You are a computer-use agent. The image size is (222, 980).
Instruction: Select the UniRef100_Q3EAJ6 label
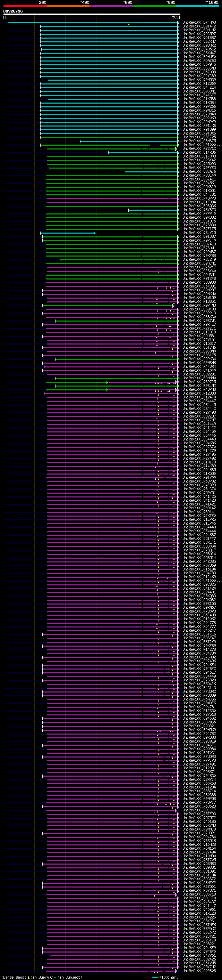click(199, 172)
